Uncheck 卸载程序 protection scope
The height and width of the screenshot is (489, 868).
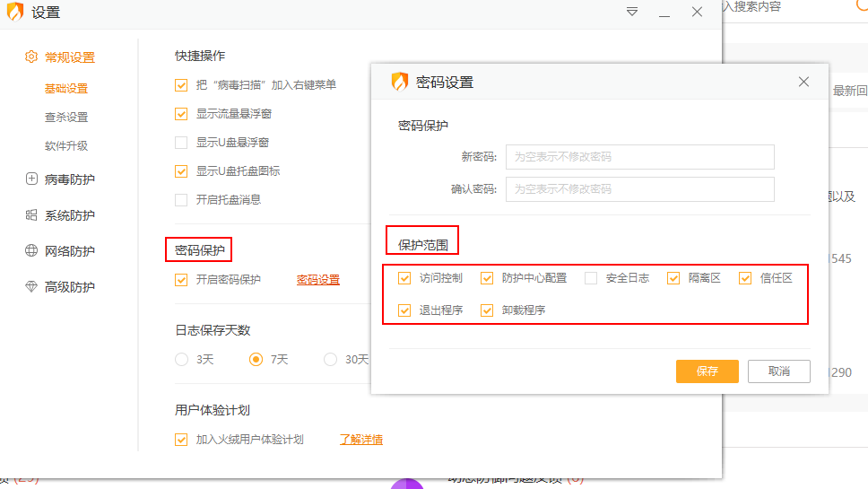point(487,310)
